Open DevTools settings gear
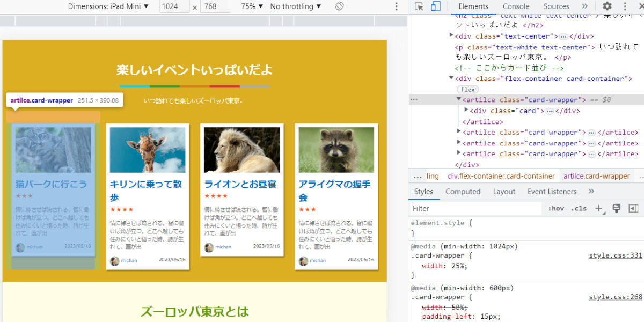Viewport: 644px width, 322px height. click(x=607, y=6)
